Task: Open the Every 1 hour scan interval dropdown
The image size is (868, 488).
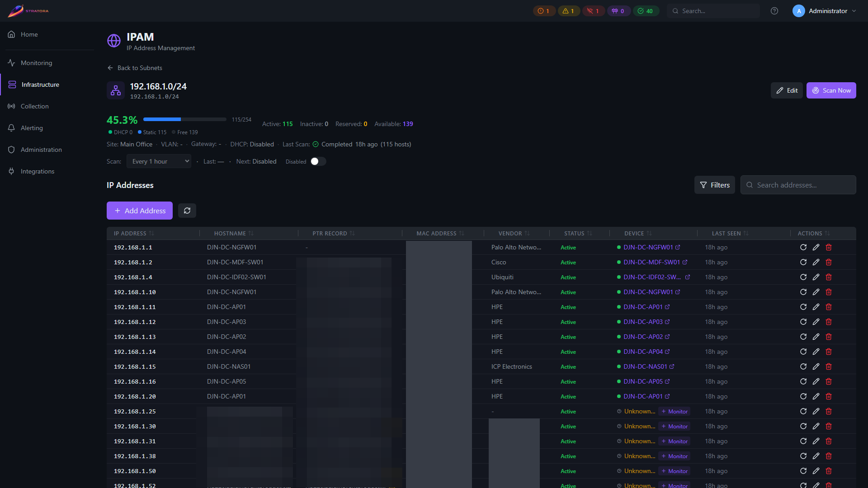Action: [159, 161]
